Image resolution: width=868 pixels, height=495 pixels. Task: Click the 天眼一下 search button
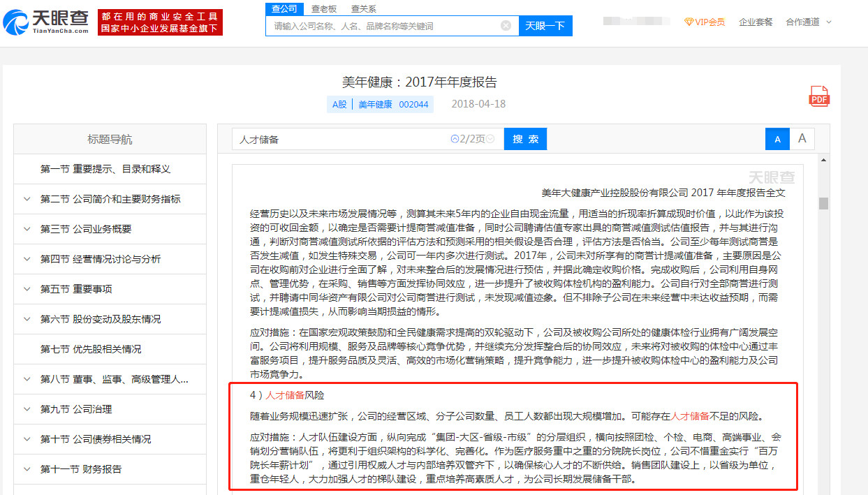[545, 26]
